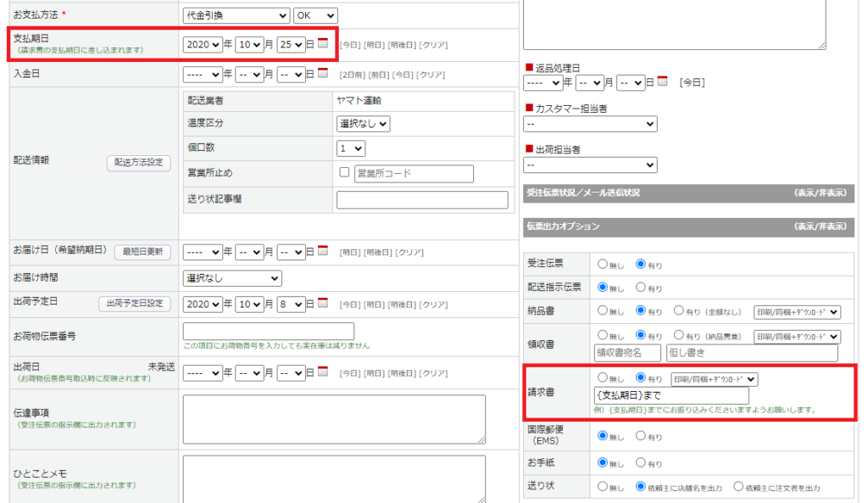Select 有り radio for お手紙
The height and width of the screenshot is (503, 868).
click(x=640, y=463)
